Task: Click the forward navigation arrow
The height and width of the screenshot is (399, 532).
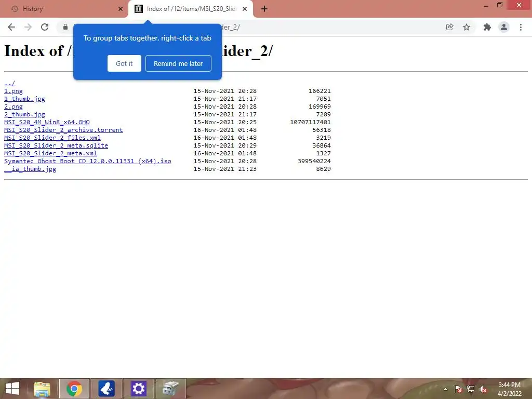Action: click(x=28, y=27)
